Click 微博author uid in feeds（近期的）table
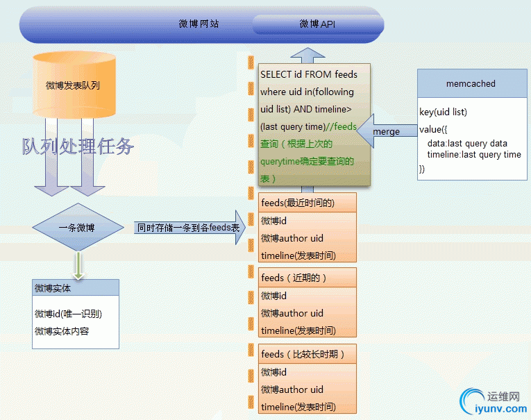The width and height of the screenshot is (531, 420). click(292, 313)
